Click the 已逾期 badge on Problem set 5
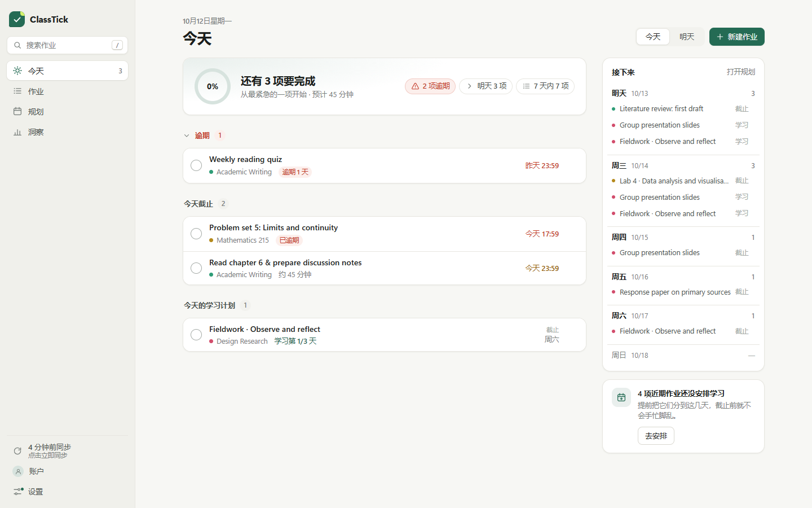This screenshot has height=508, width=812. (289, 240)
